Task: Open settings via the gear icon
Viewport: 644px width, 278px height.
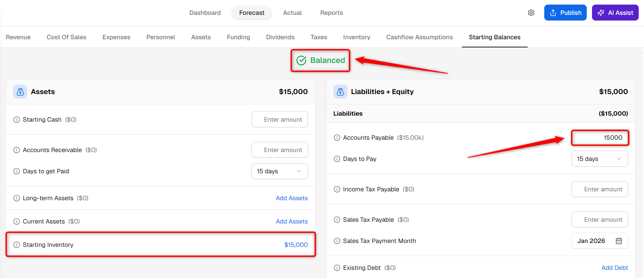Action: click(531, 13)
